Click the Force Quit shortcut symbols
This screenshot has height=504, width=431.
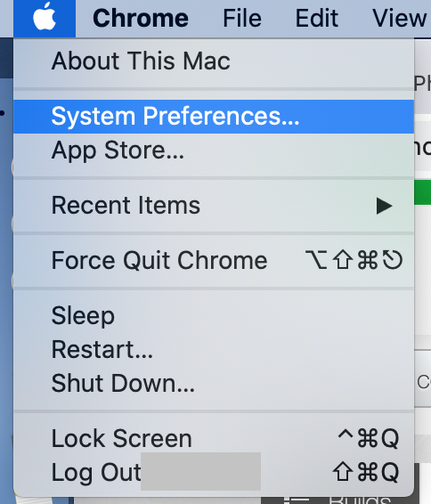[x=354, y=260]
